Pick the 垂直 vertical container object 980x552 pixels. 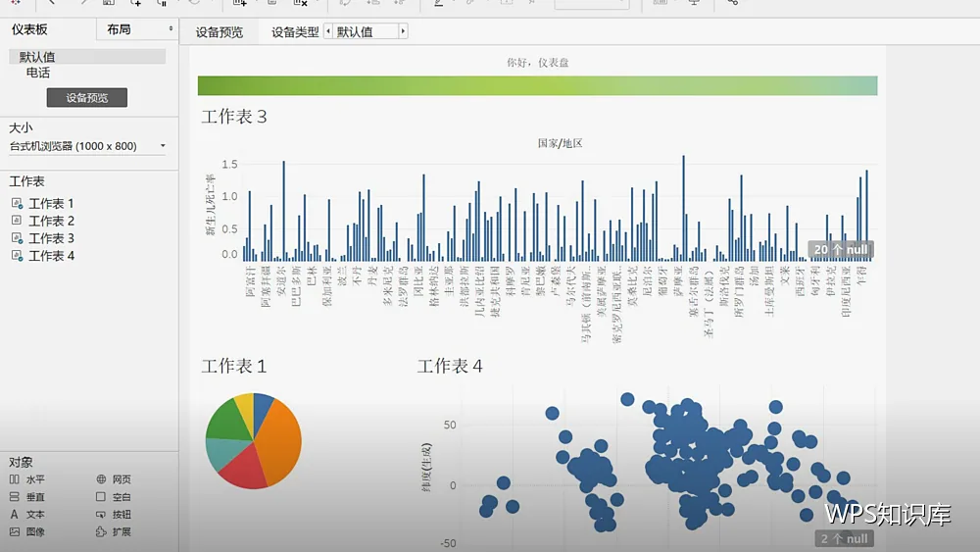[x=27, y=497]
